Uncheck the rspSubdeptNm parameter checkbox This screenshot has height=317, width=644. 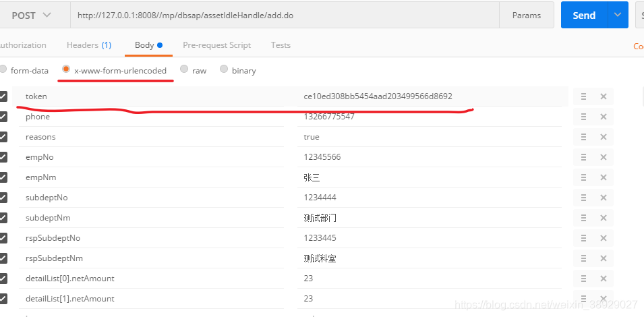pyautogui.click(x=3, y=258)
